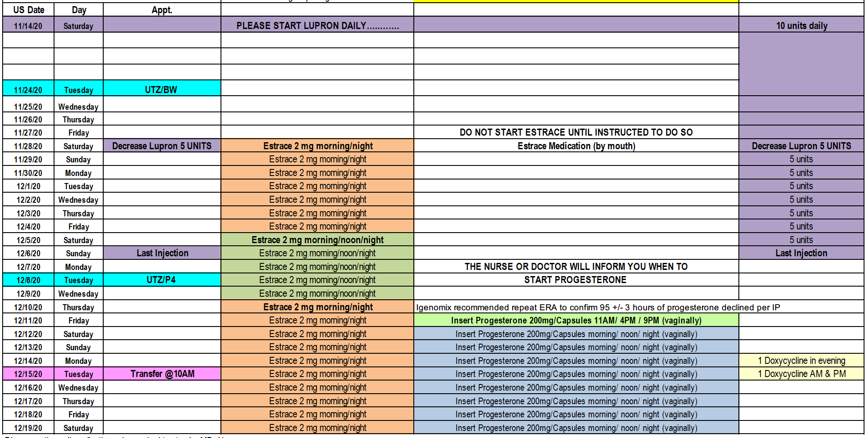Select the cyan UTZ/P4 appointment cell
868x438 pixels.
coord(162,280)
